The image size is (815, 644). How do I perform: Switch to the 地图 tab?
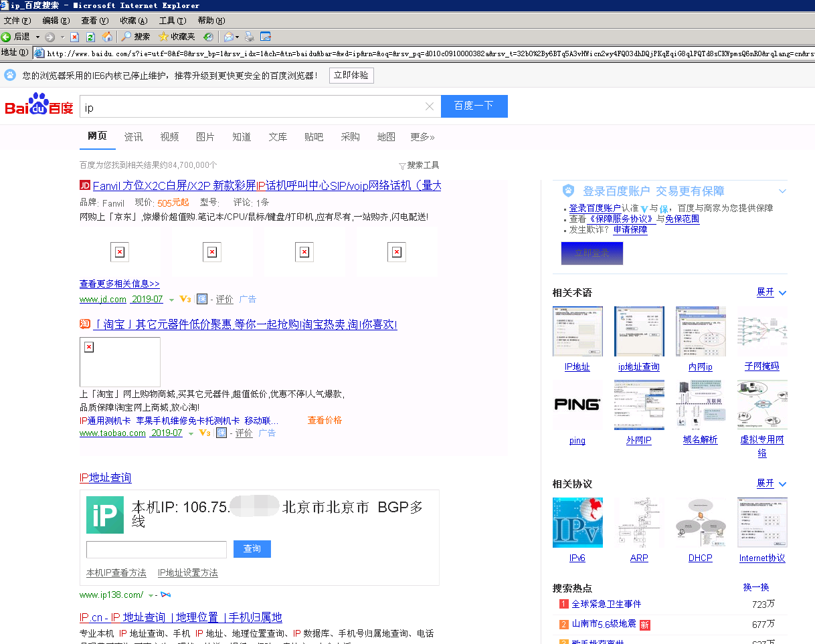tap(386, 136)
